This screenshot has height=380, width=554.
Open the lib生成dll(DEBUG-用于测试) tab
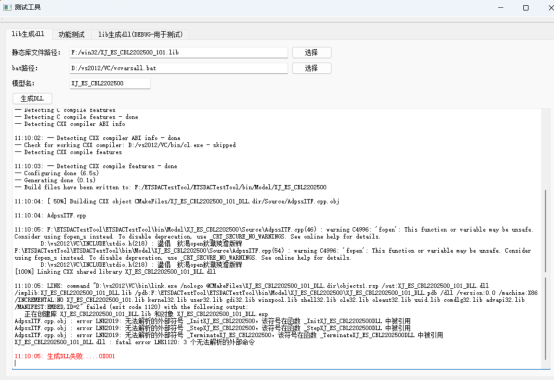click(x=140, y=34)
